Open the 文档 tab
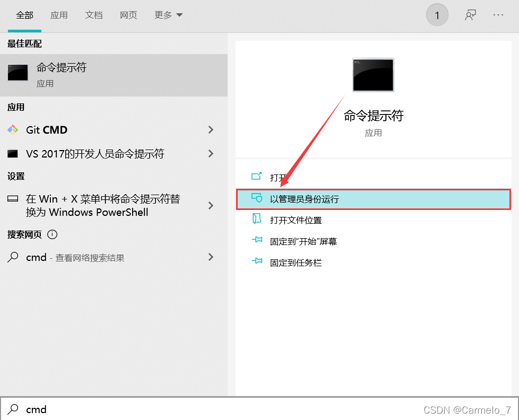The image size is (519, 420). (x=94, y=15)
